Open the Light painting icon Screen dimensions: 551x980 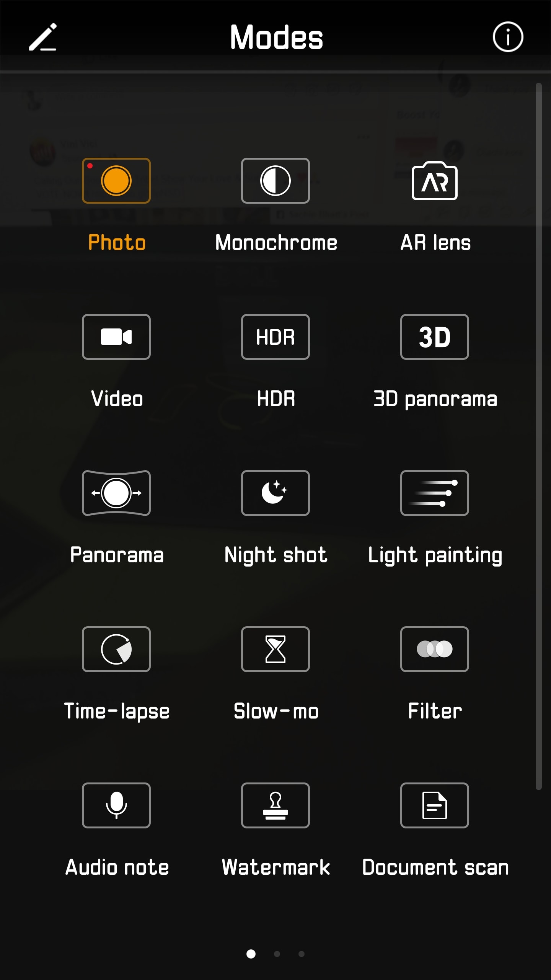435,493
